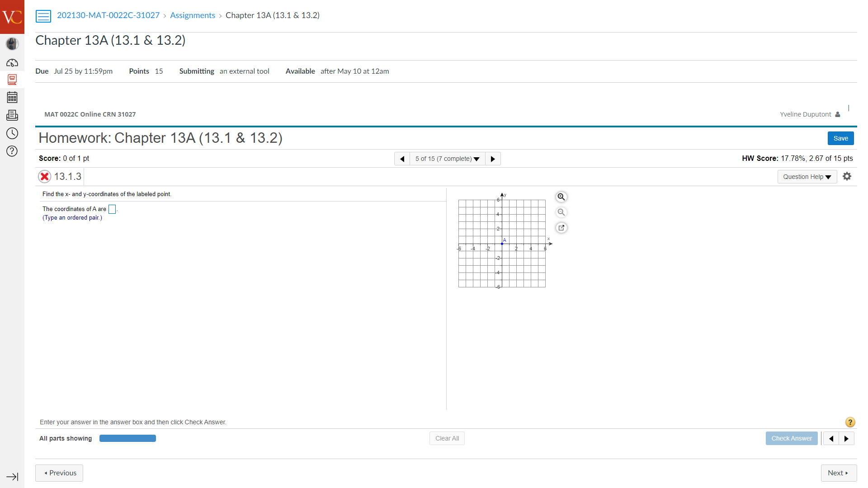Image resolution: width=868 pixels, height=488 pixels.
Task: Click the zoom out magnifier icon
Action: coord(561,212)
